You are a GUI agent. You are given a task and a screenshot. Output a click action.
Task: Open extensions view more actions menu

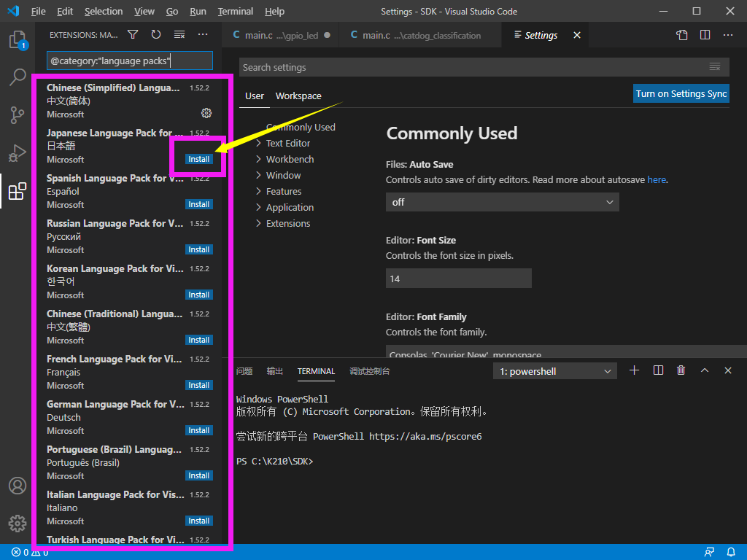[203, 34]
